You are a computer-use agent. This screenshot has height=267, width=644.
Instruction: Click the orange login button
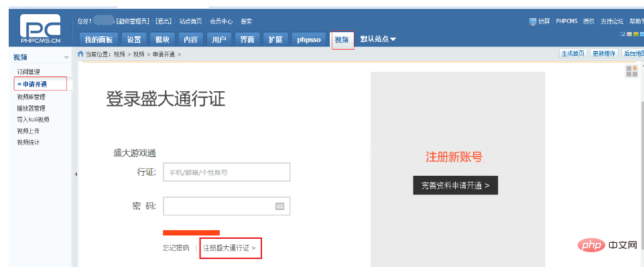[192, 233]
